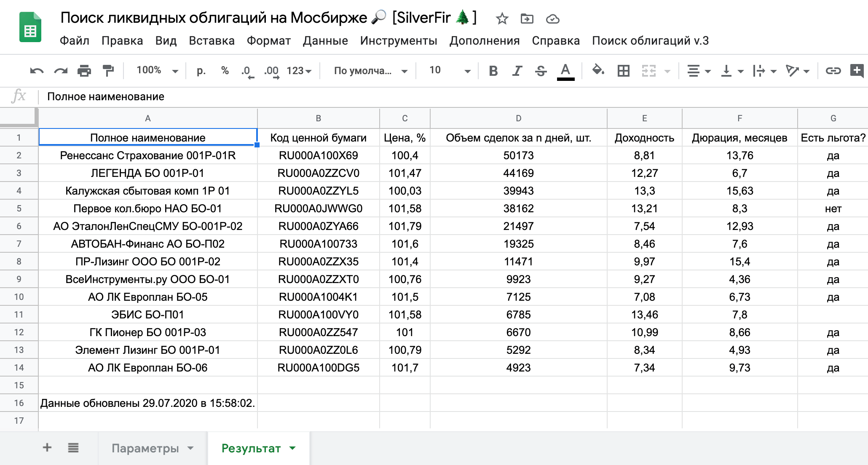Click the Google Sheets home icon
Screen dimensions: 868x465
[30, 28]
